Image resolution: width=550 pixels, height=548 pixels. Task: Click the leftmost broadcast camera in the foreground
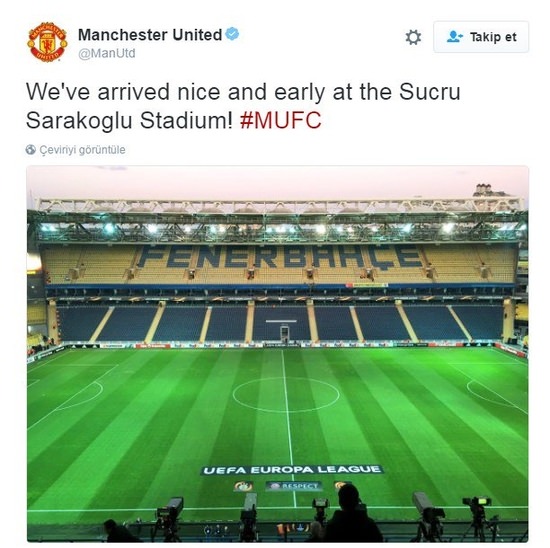(170, 515)
